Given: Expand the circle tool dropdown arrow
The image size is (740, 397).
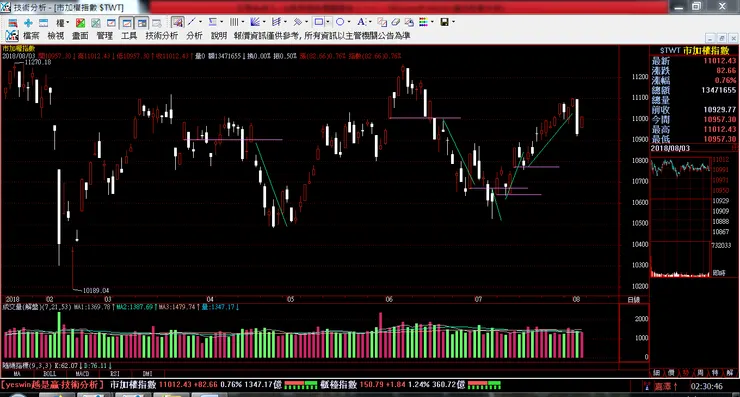Looking at the screenshot, I should point(349,22).
